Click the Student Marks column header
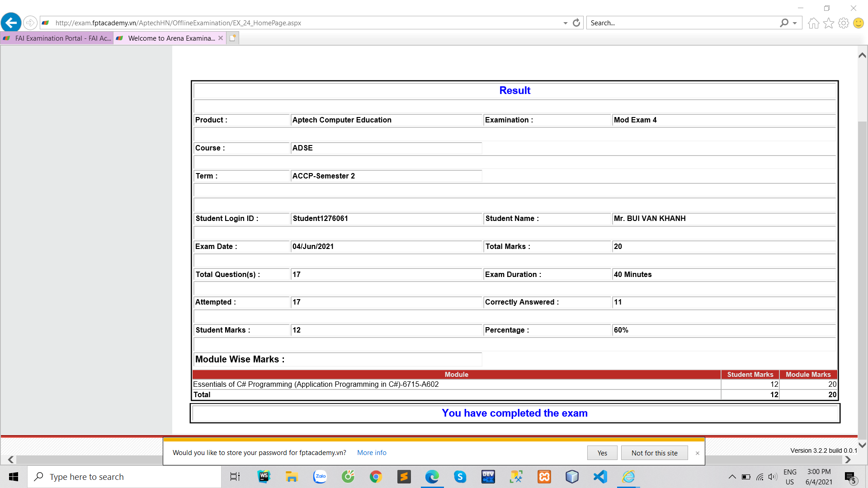This screenshot has height=488, width=868. [x=750, y=375]
